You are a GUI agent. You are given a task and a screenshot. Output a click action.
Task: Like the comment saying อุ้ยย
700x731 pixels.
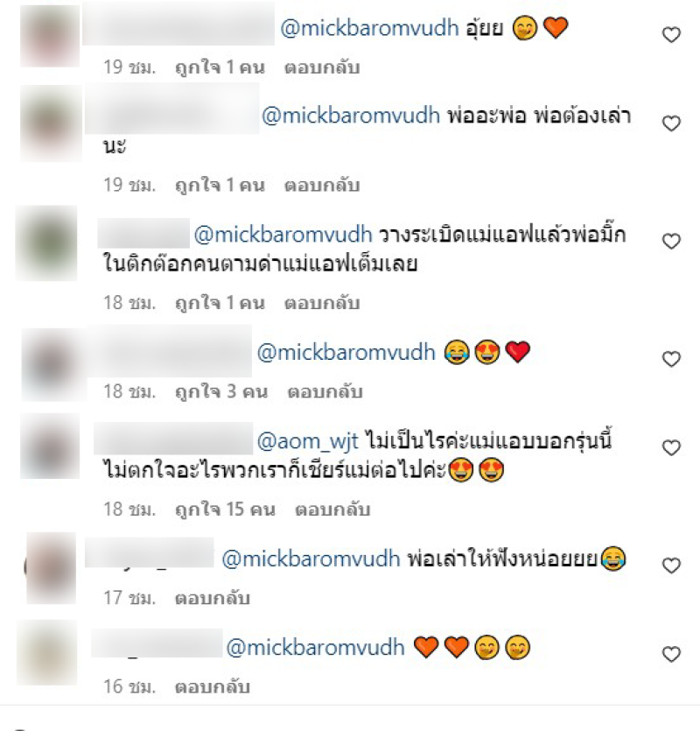pyautogui.click(x=671, y=35)
